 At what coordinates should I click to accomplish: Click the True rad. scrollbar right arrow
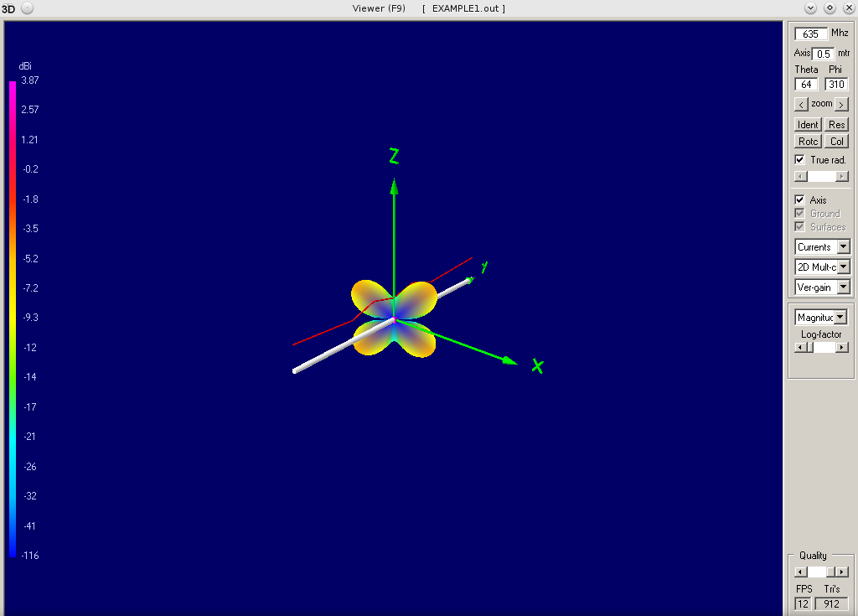(x=842, y=176)
